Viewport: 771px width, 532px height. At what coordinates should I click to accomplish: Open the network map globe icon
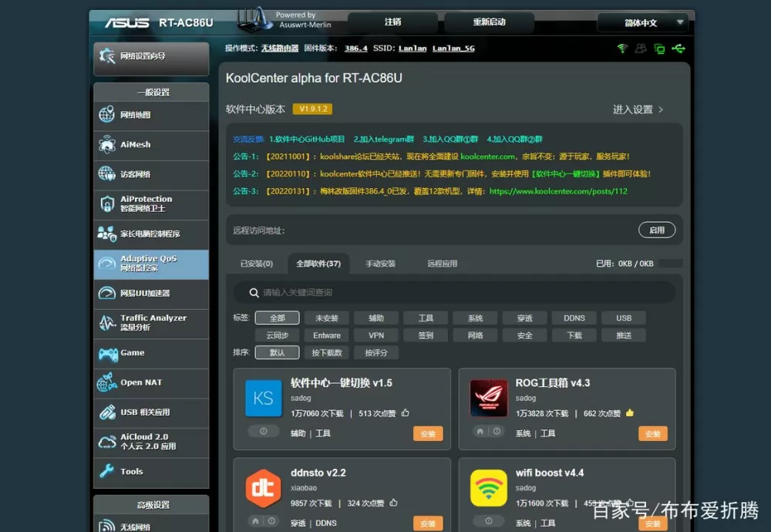click(106, 115)
